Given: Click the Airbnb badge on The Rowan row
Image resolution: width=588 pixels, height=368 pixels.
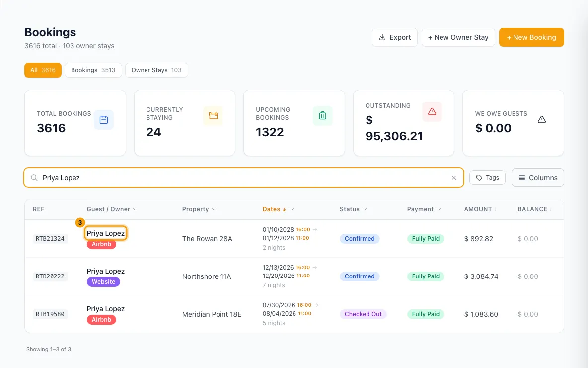Looking at the screenshot, I should pyautogui.click(x=102, y=244).
